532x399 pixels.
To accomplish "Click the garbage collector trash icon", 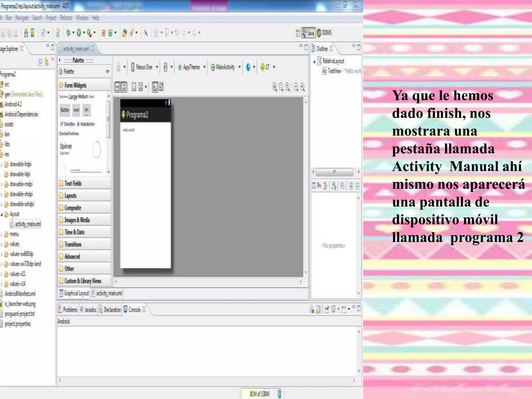I will 280,394.
